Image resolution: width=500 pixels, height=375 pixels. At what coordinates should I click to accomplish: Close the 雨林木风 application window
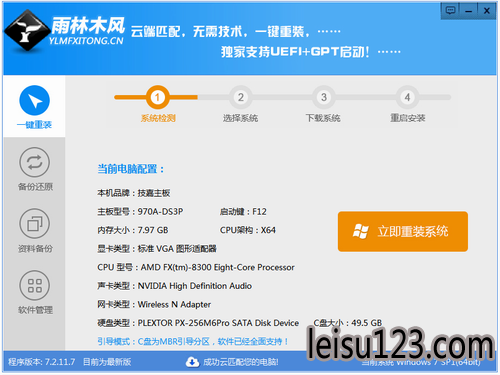[487, 11]
